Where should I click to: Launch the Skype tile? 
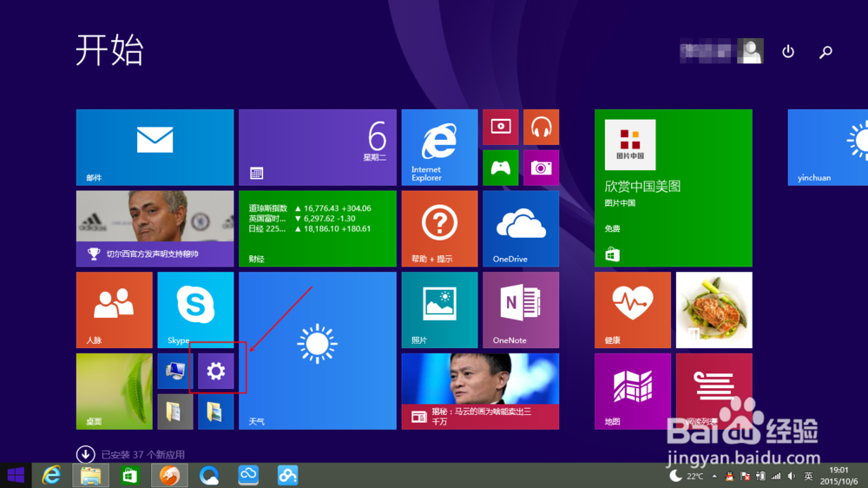click(x=195, y=310)
